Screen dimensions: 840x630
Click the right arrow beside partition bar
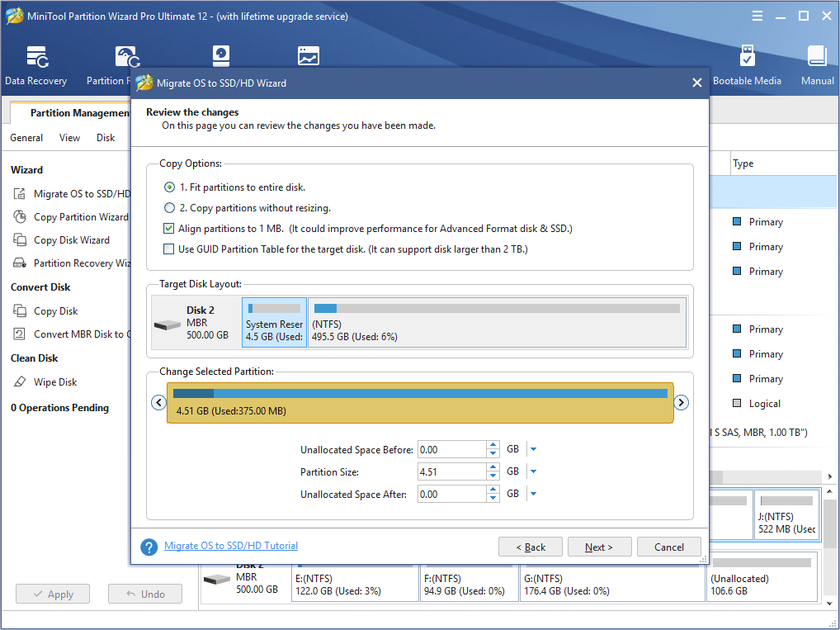point(682,402)
